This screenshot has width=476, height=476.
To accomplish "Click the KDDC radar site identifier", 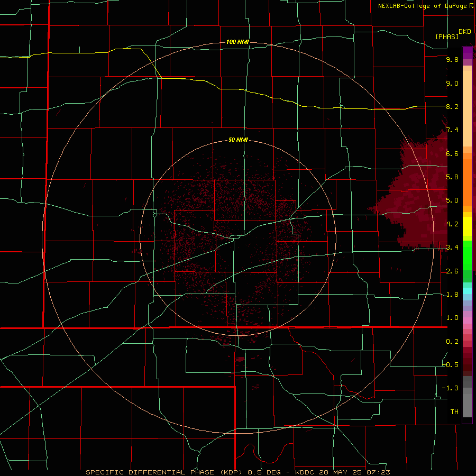I will [x=306, y=472].
